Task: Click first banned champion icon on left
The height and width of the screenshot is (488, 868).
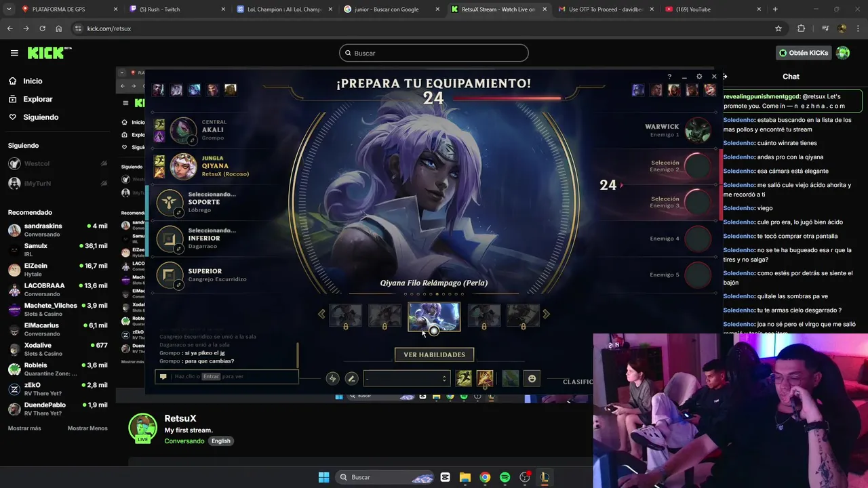Action: (x=158, y=89)
